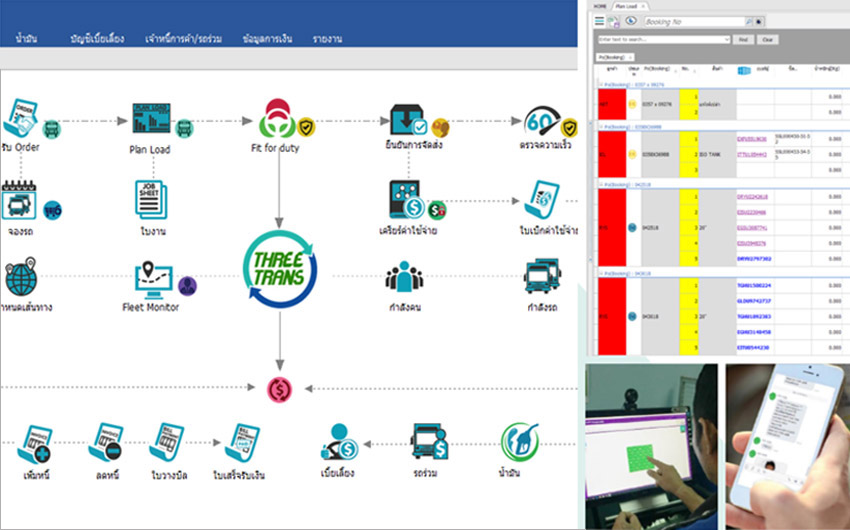Click the pink dollar exchange circle icon
This screenshot has height=530, width=850.
pyautogui.click(x=280, y=389)
